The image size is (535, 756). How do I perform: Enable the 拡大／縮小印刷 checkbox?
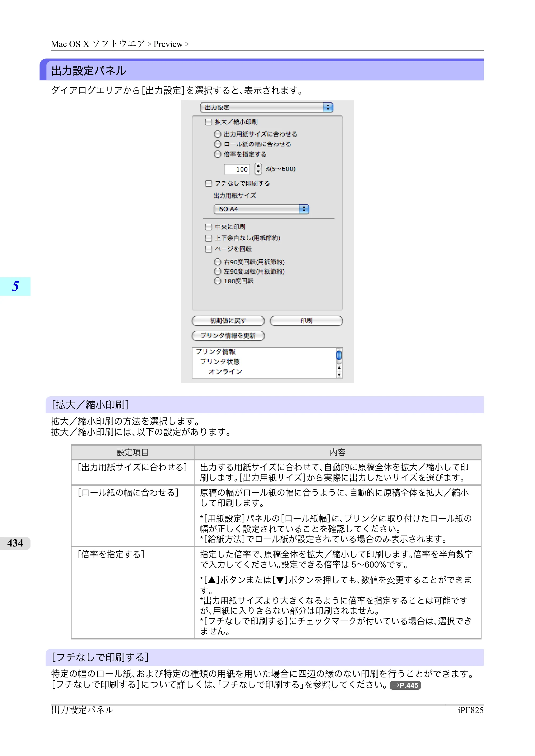(208, 122)
